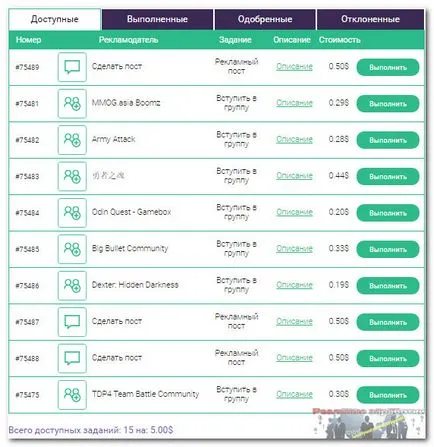Open the Описание link for Army Attack
This screenshot has height=447, width=434.
(x=294, y=140)
